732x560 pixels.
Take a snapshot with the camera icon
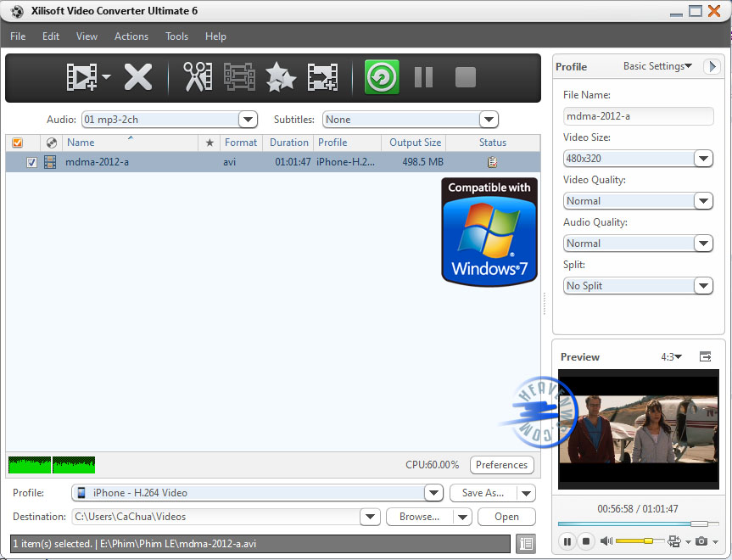click(x=701, y=540)
